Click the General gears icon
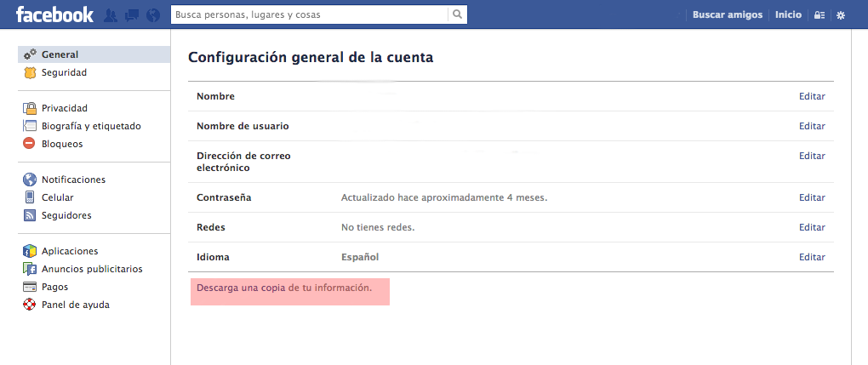 (30, 54)
